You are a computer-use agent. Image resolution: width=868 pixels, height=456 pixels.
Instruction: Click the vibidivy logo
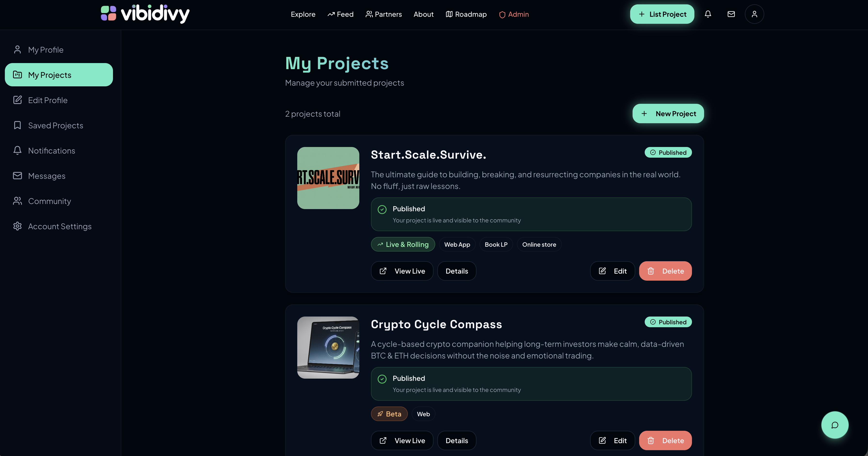(x=145, y=14)
